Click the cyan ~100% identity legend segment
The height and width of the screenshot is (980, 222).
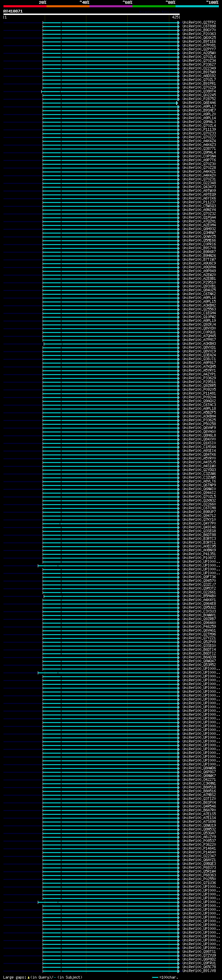(x=197, y=6)
